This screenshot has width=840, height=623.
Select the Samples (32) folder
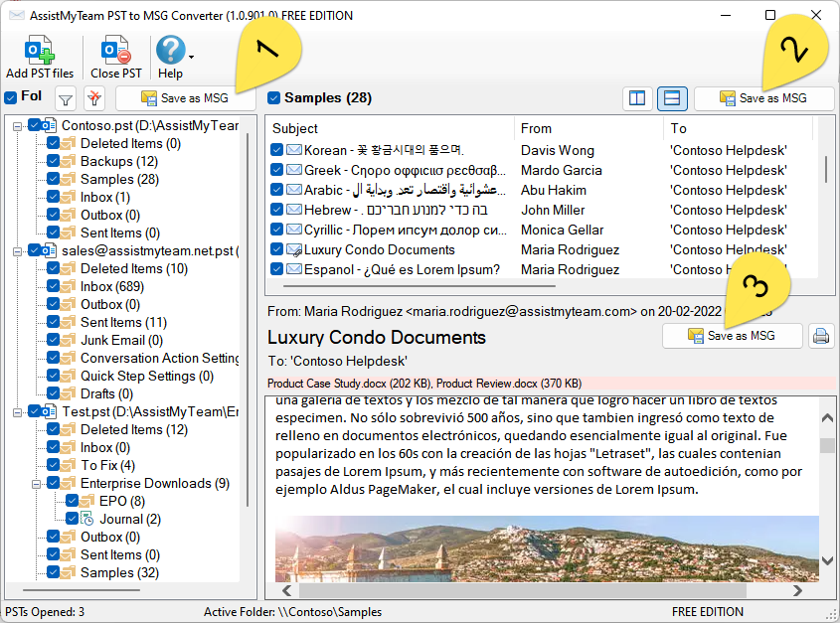(x=119, y=572)
